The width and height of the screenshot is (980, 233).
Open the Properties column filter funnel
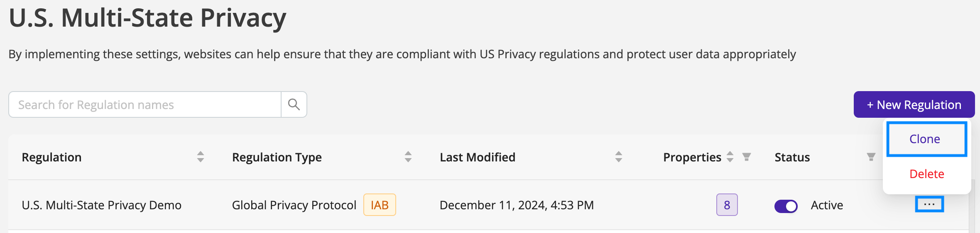[x=747, y=157]
